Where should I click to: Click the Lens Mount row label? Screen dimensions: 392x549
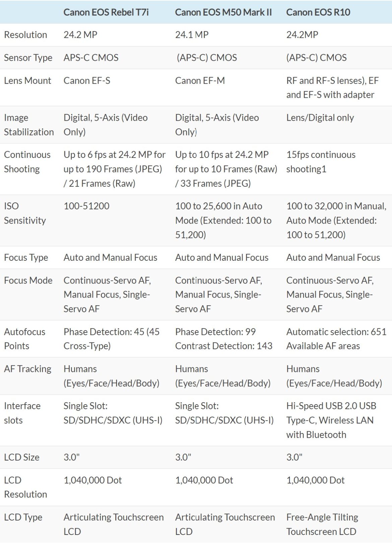click(27, 81)
